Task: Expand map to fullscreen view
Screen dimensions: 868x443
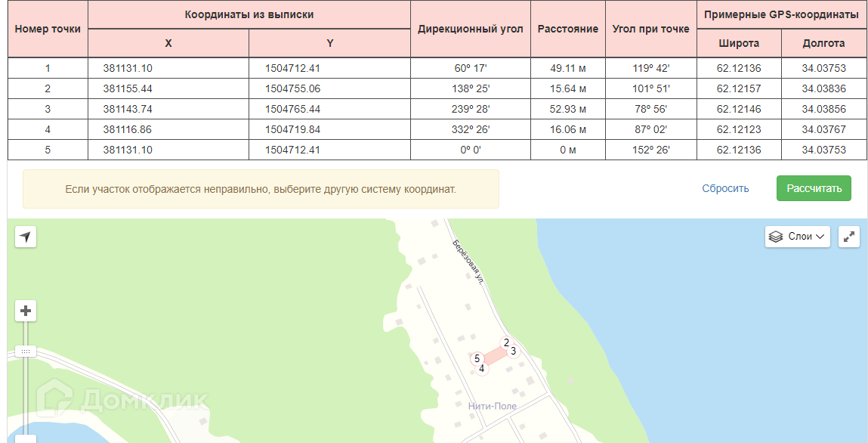Action: point(849,237)
